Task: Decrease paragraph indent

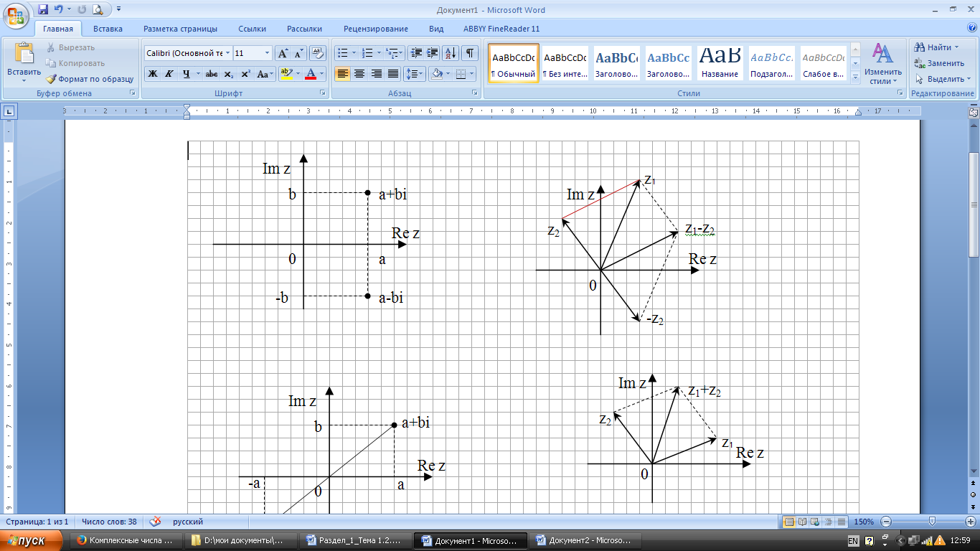Action: pos(416,53)
